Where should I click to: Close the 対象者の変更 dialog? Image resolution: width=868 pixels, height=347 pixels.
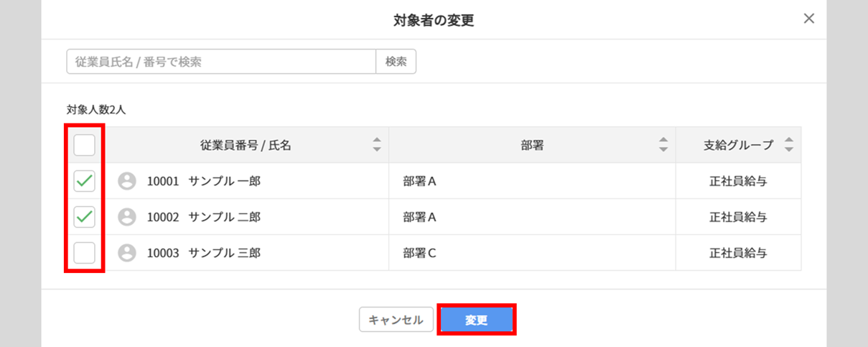tap(809, 19)
